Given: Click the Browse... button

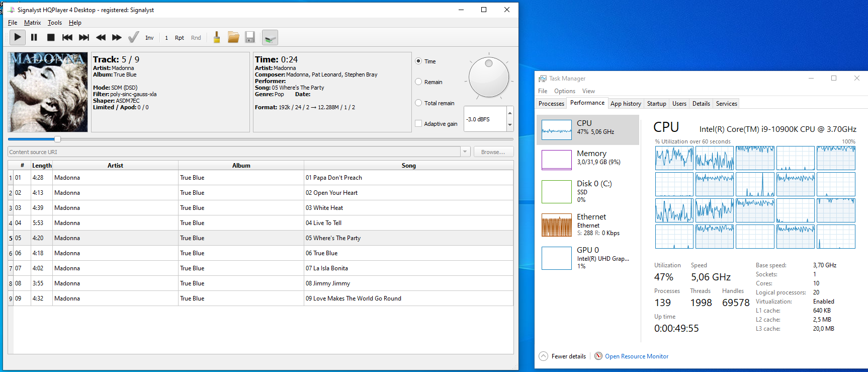Looking at the screenshot, I should pos(493,152).
